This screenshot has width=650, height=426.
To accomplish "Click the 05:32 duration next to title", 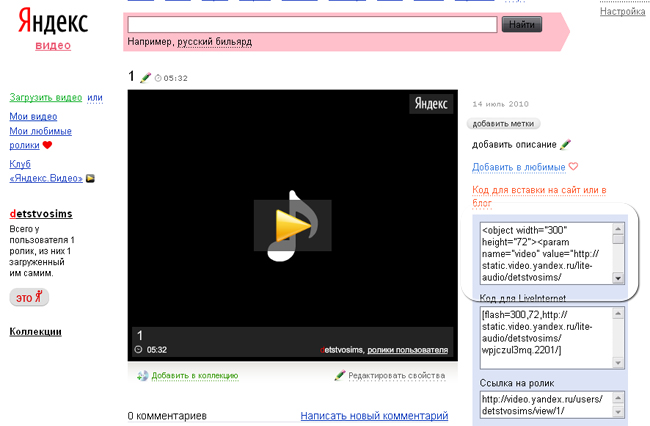I will [x=175, y=78].
